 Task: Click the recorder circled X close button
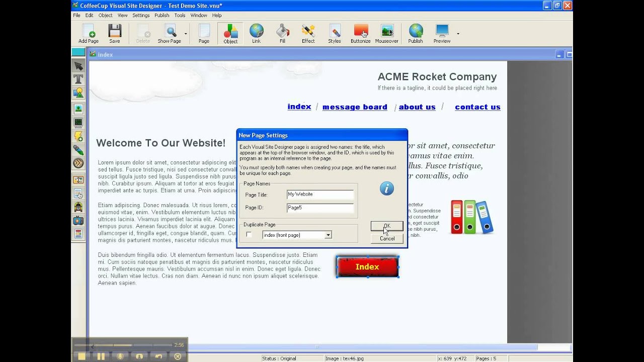coord(178,356)
